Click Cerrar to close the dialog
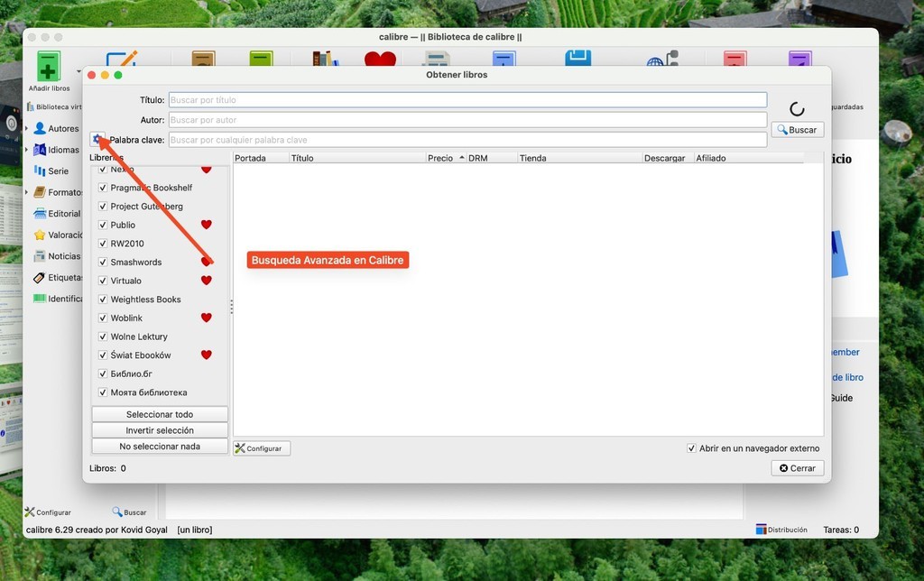 click(x=798, y=468)
